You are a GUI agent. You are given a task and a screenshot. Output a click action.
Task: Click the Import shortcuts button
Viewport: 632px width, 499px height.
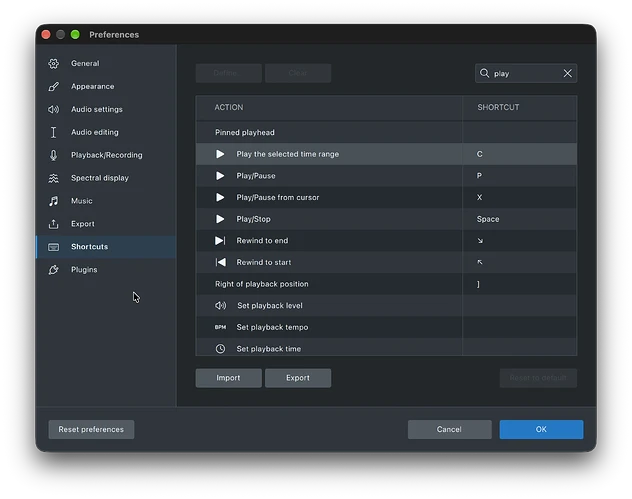pos(229,378)
